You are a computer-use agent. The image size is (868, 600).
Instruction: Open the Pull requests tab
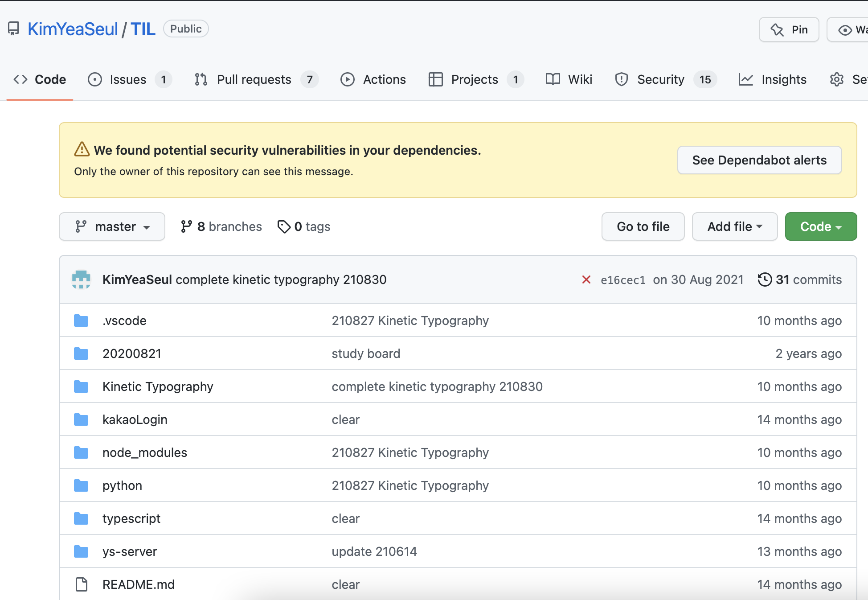(254, 79)
